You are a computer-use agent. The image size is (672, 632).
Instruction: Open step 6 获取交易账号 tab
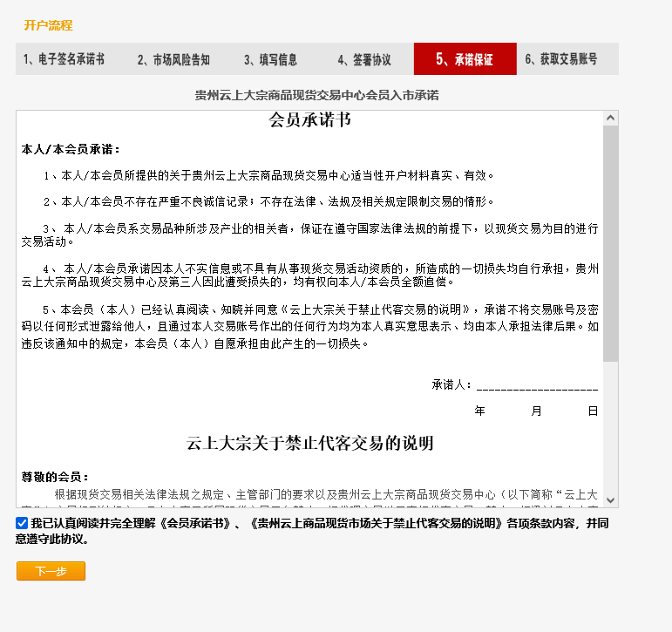tap(561, 59)
